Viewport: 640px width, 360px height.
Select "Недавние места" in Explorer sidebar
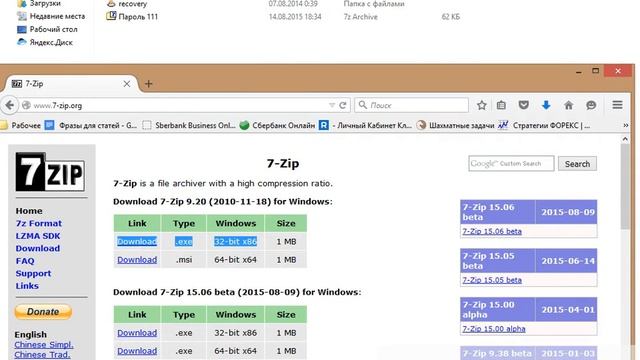(x=51, y=16)
